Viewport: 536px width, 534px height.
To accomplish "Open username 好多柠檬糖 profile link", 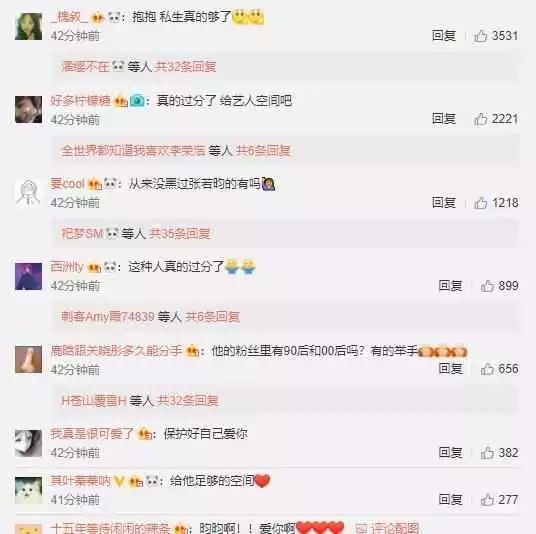I will (80, 101).
